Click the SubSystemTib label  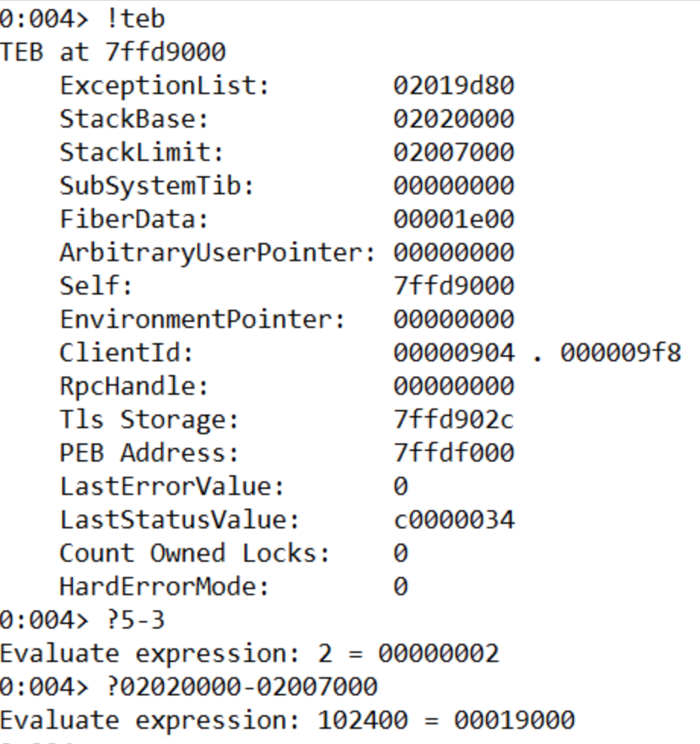click(157, 186)
